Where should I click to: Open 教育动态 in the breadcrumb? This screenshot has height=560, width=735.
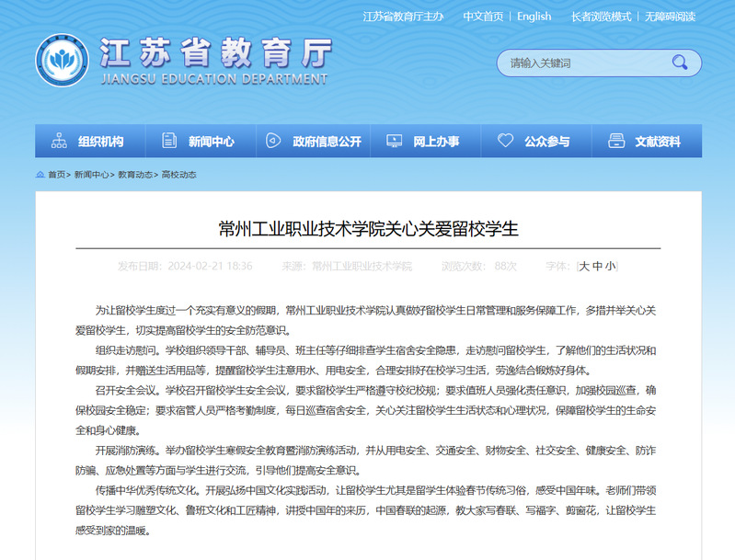(x=135, y=175)
